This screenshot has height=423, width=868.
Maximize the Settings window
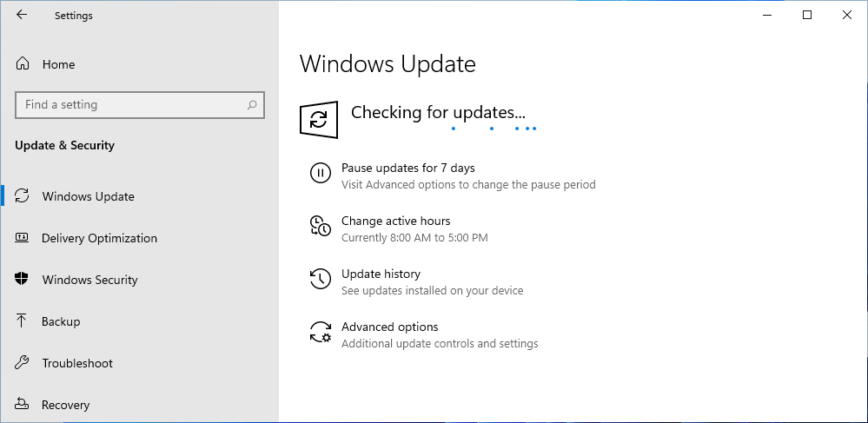point(807,15)
